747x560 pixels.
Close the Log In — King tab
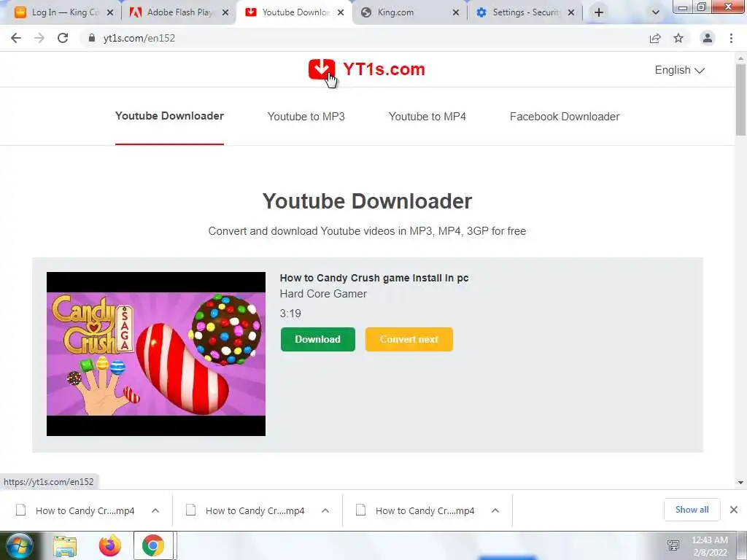(x=110, y=12)
